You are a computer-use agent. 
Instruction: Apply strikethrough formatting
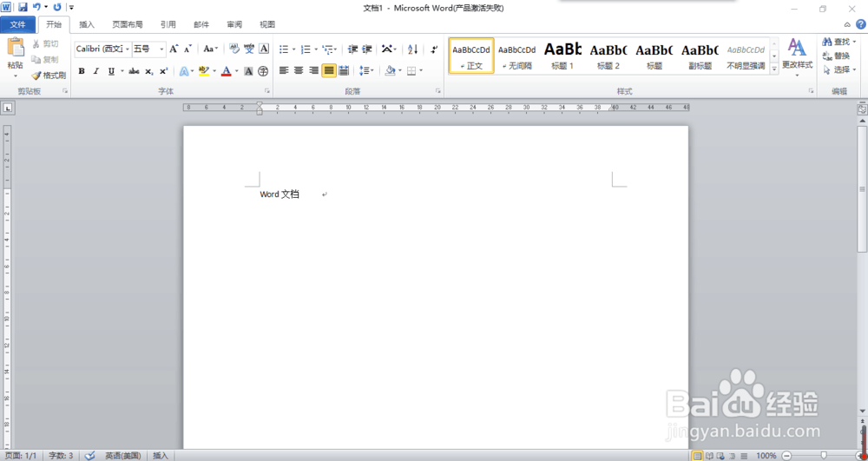click(134, 71)
